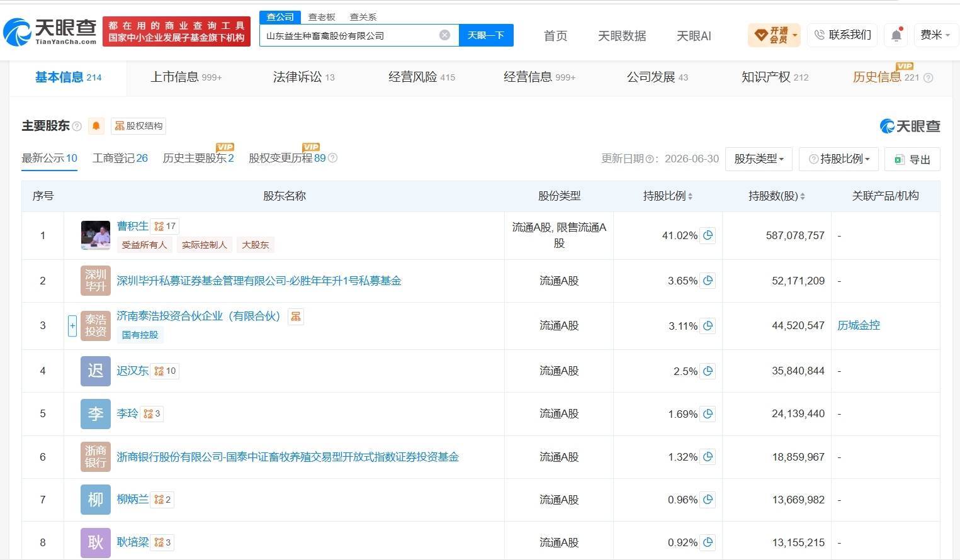Open the 历史信息 VIP tab
This screenshot has width=960, height=560.
[886, 77]
